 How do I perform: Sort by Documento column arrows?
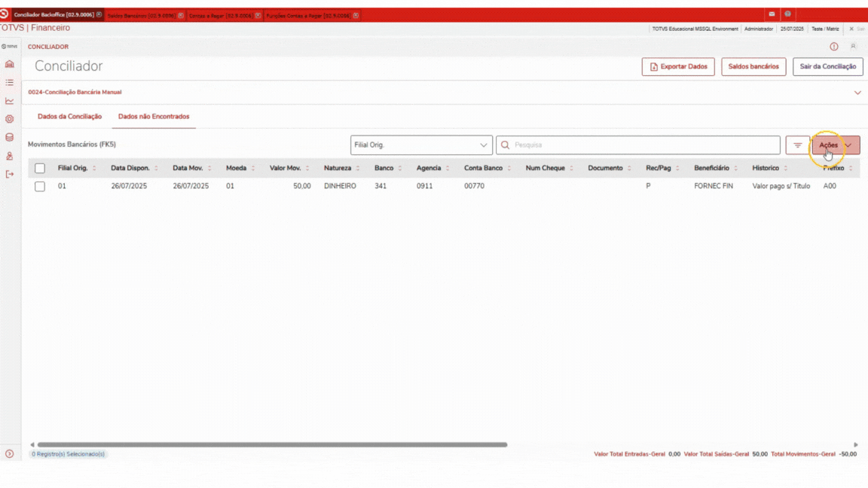click(629, 168)
